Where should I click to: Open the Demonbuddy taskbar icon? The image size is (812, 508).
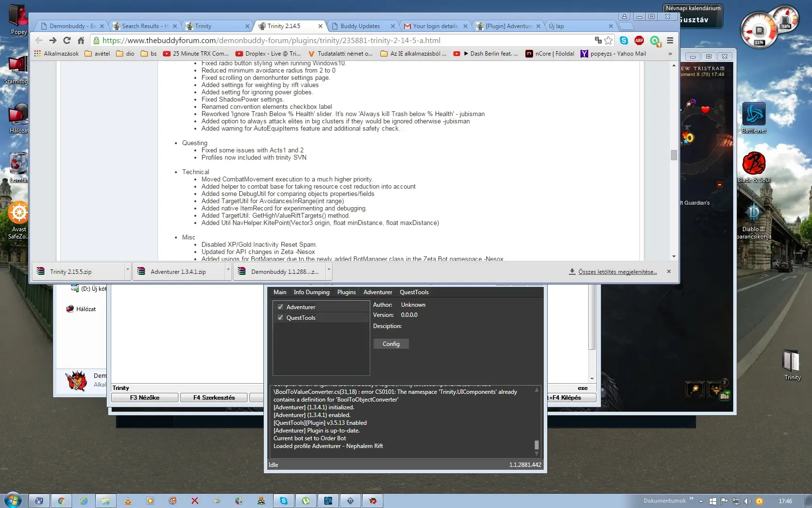[373, 501]
